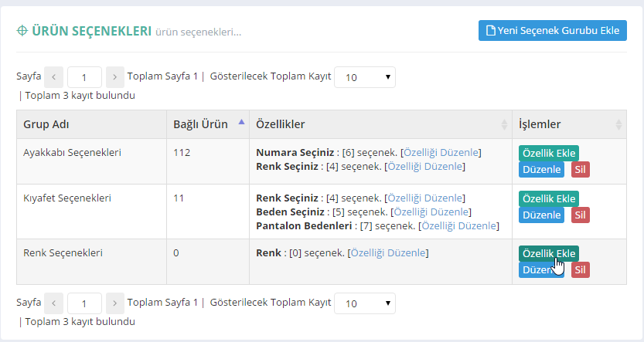Click the İşlemler column sort icon
644x342 pixels.
pos(618,124)
